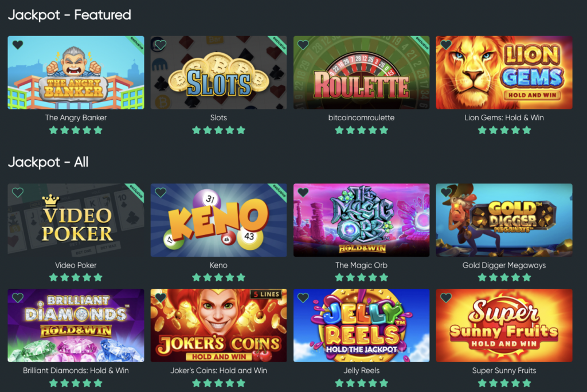
Task: Open Keno game thumbnail
Action: (x=218, y=220)
